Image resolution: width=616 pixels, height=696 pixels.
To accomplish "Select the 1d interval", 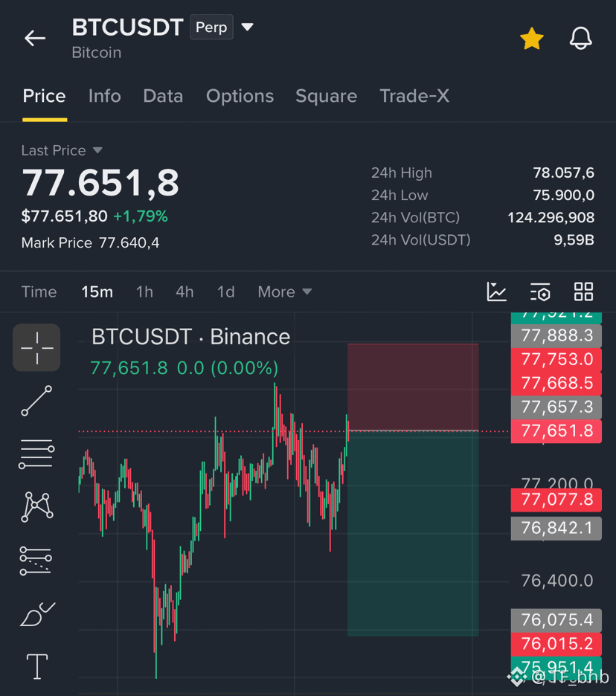I will [x=225, y=292].
